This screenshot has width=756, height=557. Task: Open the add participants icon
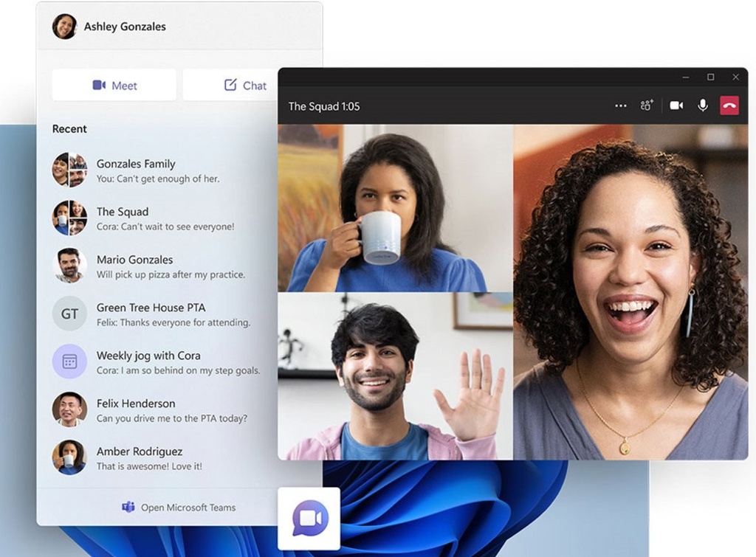click(647, 105)
